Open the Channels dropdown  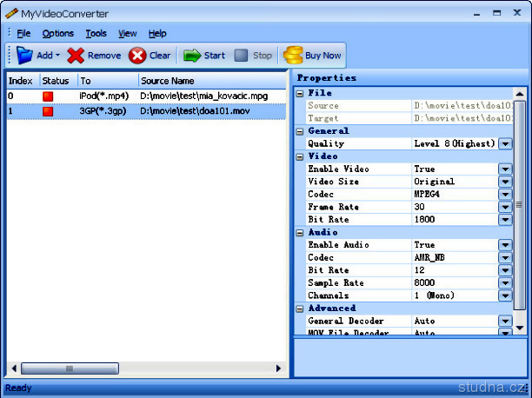click(505, 295)
